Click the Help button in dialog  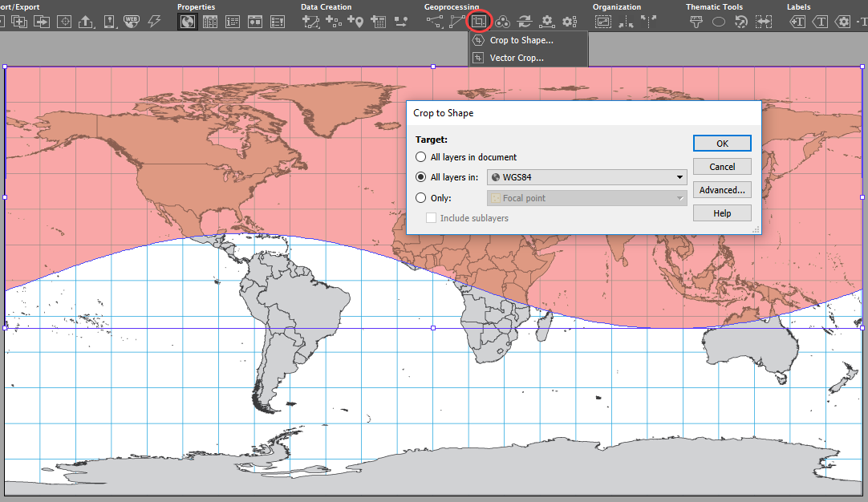[722, 213]
